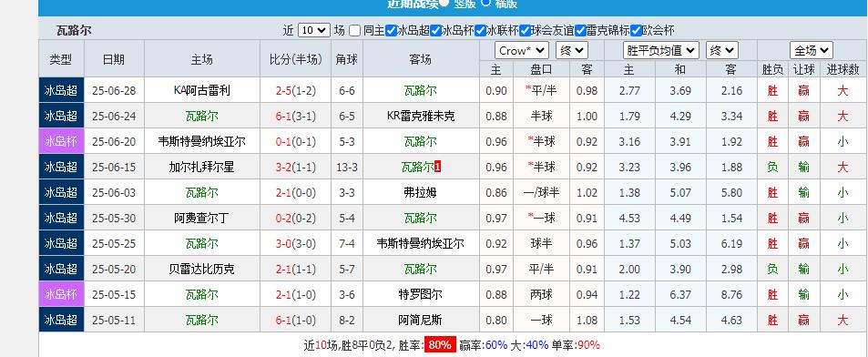The height and width of the screenshot is (357, 868).
Task: Click the 类型 column header
Action: coord(61,59)
